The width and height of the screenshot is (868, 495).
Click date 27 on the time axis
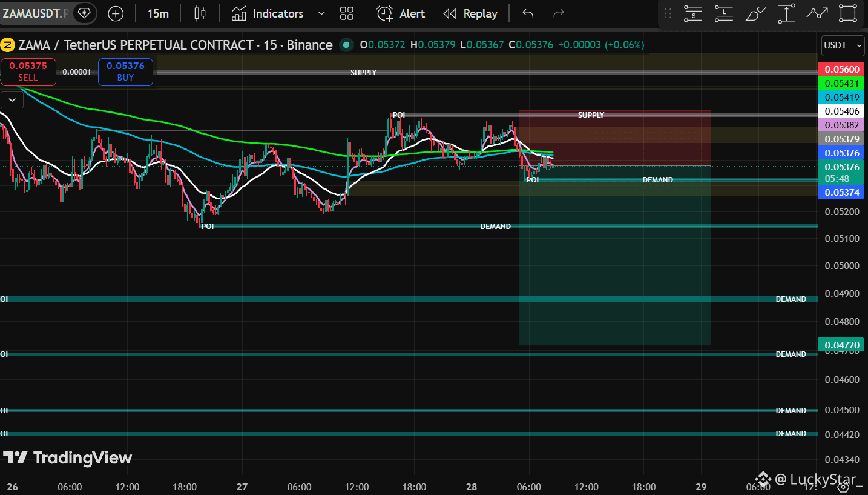(x=242, y=487)
